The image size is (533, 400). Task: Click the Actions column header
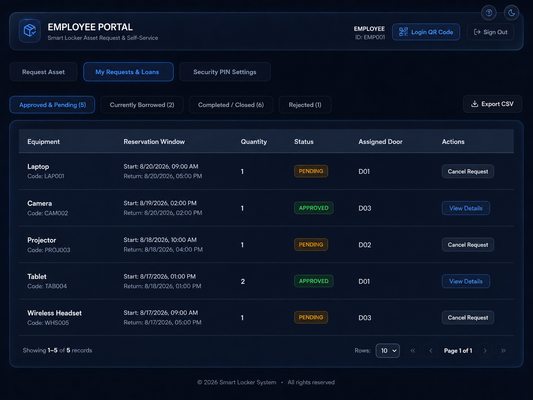click(453, 142)
